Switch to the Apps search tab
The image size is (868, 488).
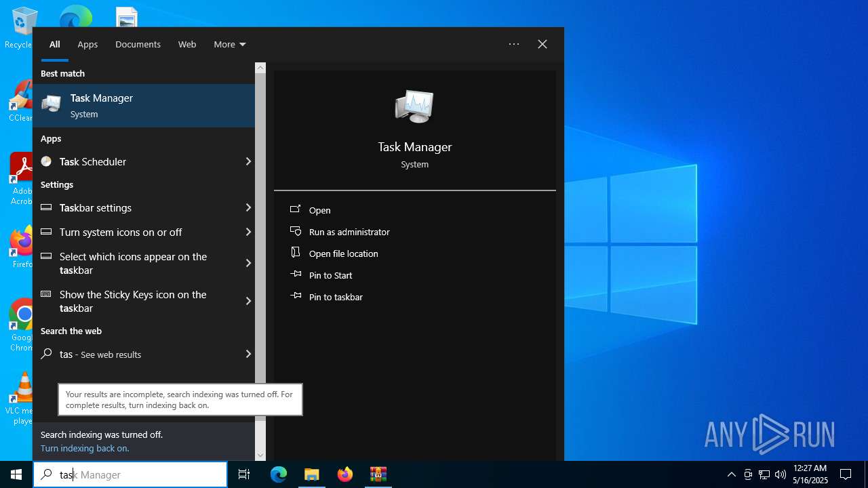tap(87, 44)
